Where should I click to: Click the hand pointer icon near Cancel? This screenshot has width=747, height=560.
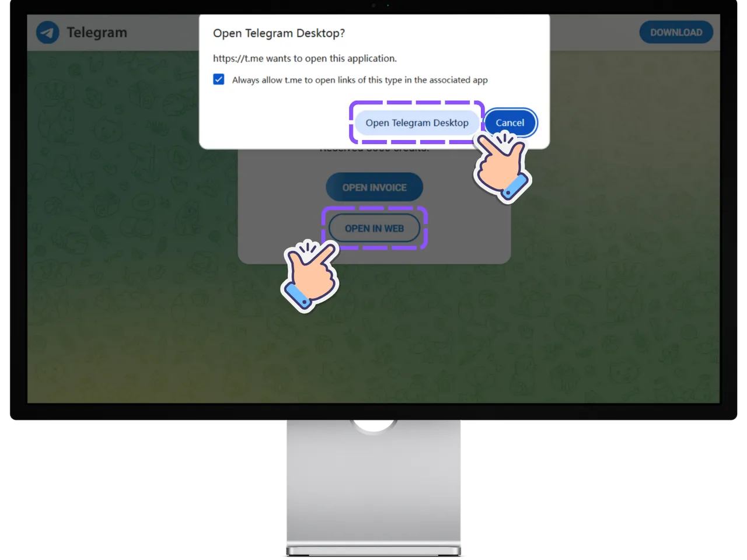(501, 166)
